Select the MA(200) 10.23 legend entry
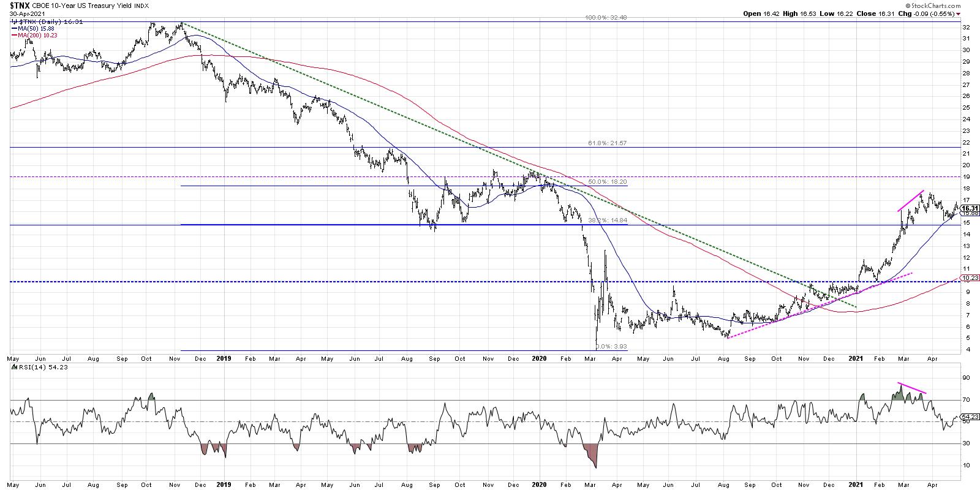The image size is (980, 490). 39,35
